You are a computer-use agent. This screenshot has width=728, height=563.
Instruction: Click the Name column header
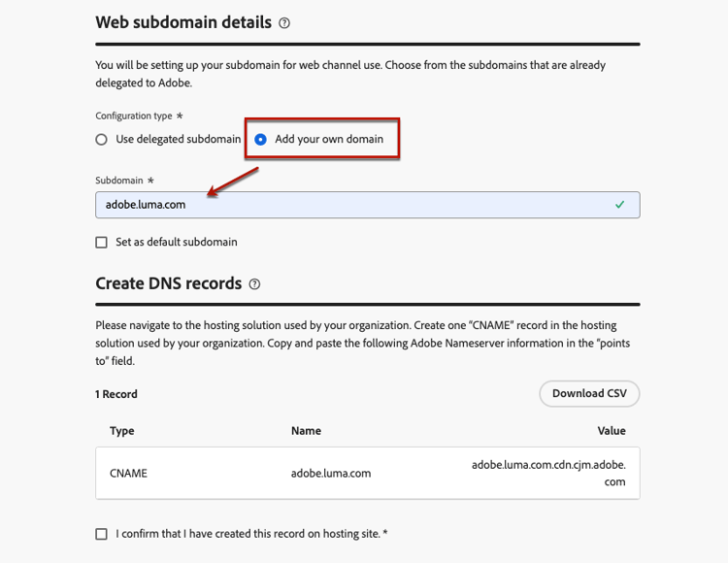coord(306,431)
